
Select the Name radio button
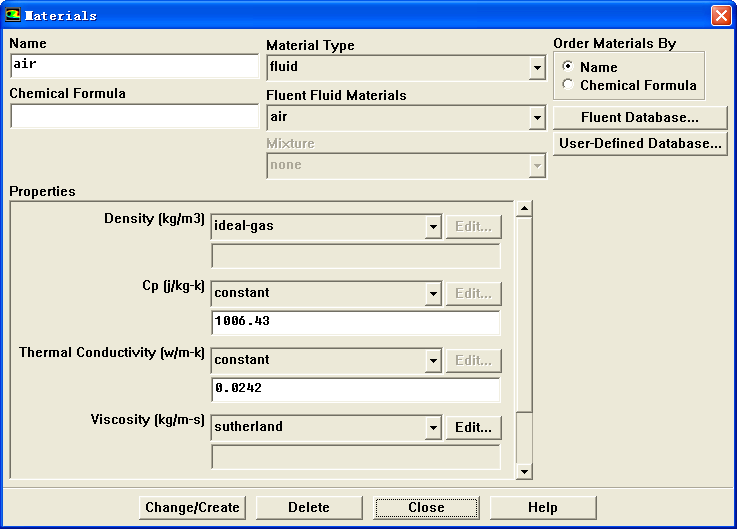(568, 67)
